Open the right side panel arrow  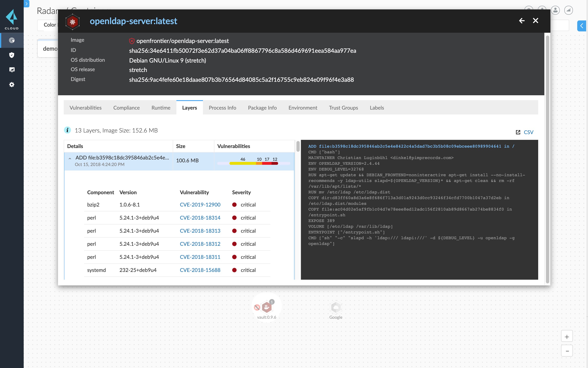point(582,26)
